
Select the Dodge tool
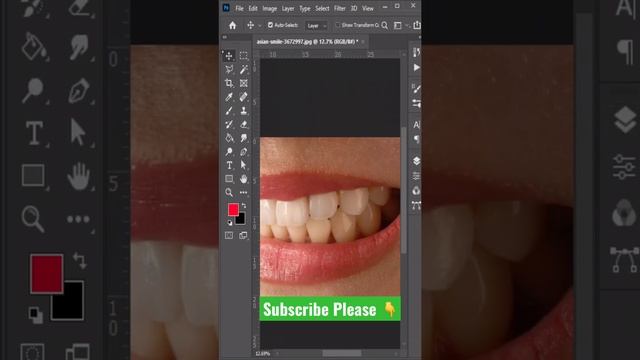pos(229,152)
